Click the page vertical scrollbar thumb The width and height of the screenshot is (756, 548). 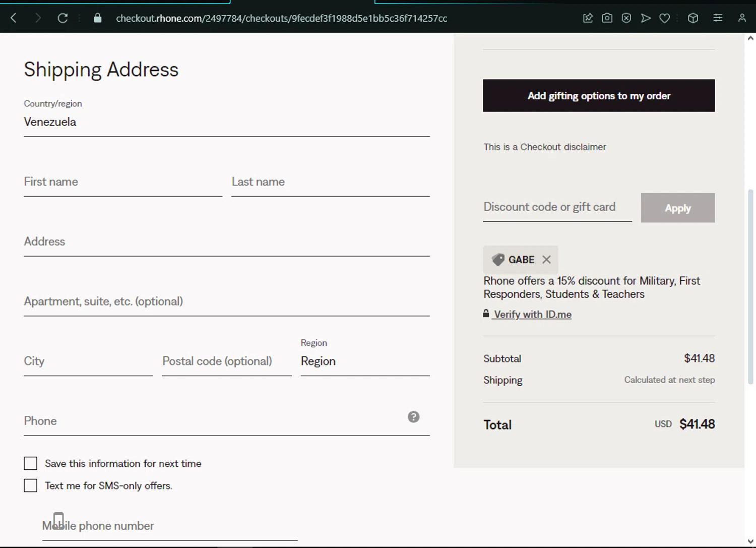pos(750,287)
